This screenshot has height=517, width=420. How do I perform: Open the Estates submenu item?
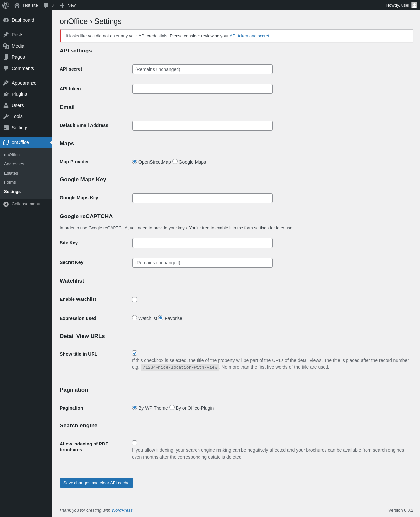[26, 173]
